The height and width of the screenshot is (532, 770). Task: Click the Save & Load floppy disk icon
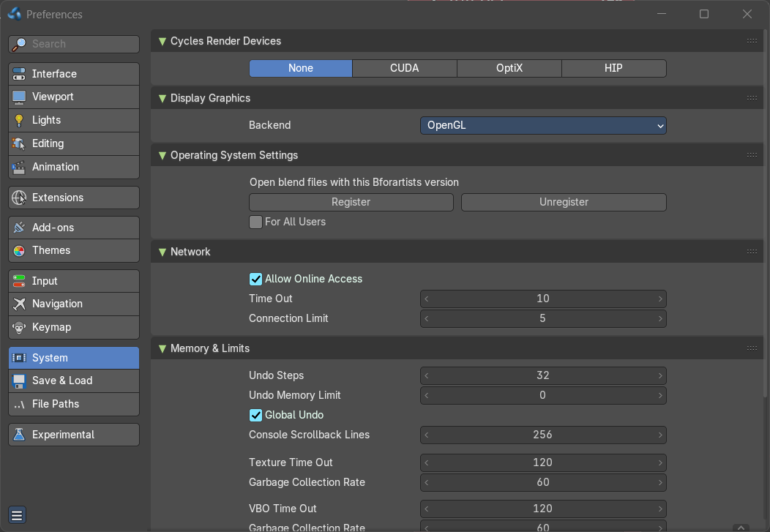(x=18, y=381)
